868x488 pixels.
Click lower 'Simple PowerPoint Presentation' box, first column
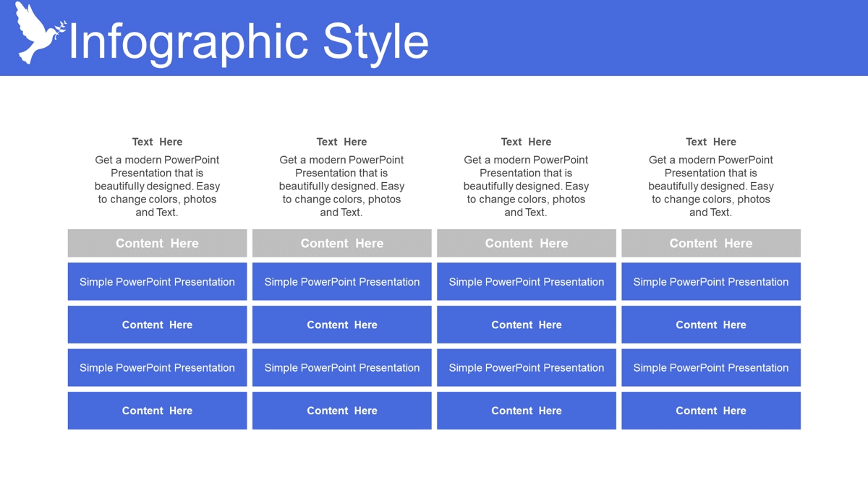point(157,367)
